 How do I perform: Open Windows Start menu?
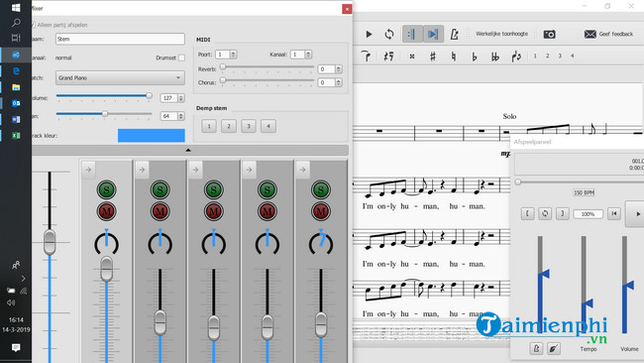coord(16,7)
